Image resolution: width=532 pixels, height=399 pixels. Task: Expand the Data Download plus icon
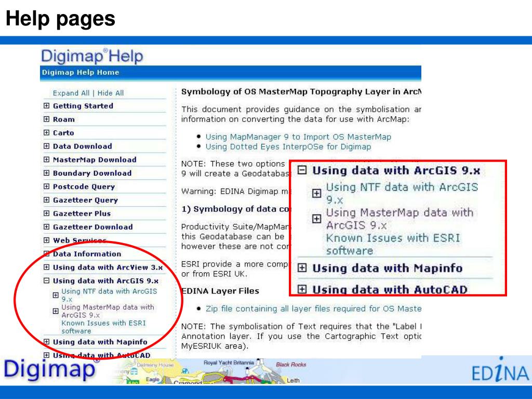[46, 146]
